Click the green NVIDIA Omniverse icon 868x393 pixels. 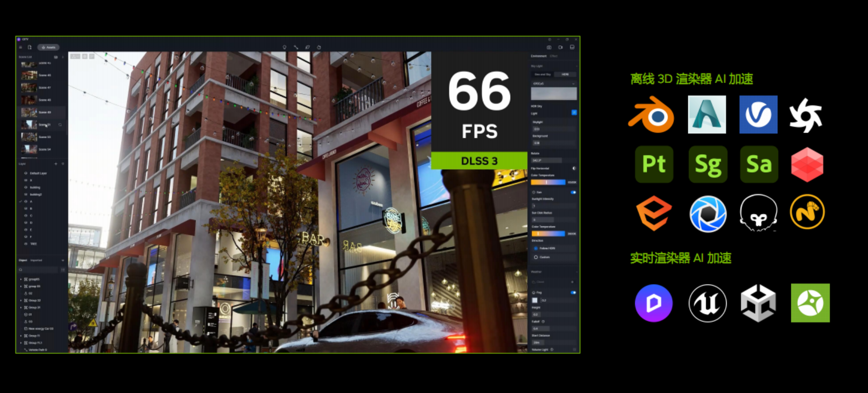(810, 303)
